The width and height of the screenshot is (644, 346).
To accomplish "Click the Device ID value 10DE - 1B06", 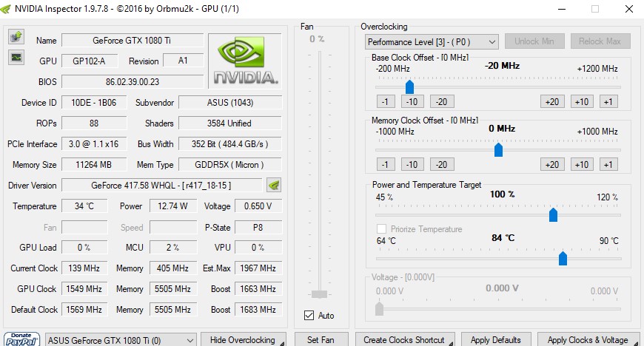I will point(94,103).
